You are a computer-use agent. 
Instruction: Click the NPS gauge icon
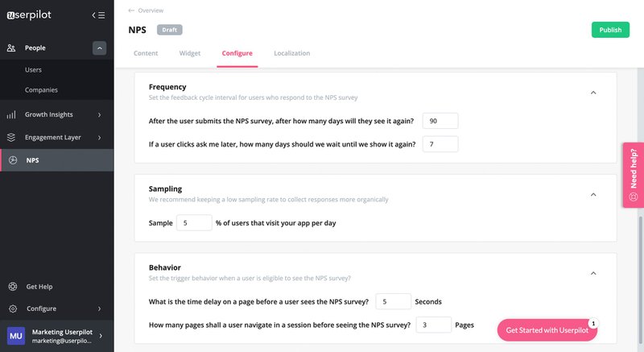coord(12,160)
